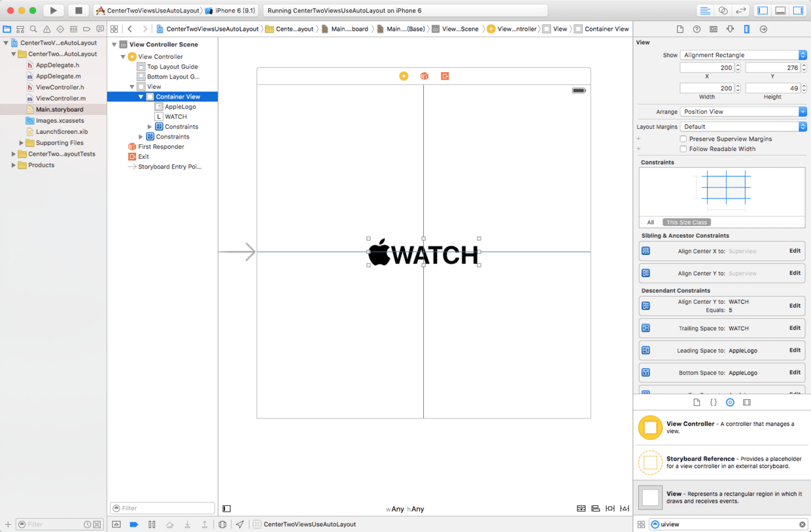811x532 pixels.
Task: Toggle the Utilities panel visibility
Action: click(798, 10)
